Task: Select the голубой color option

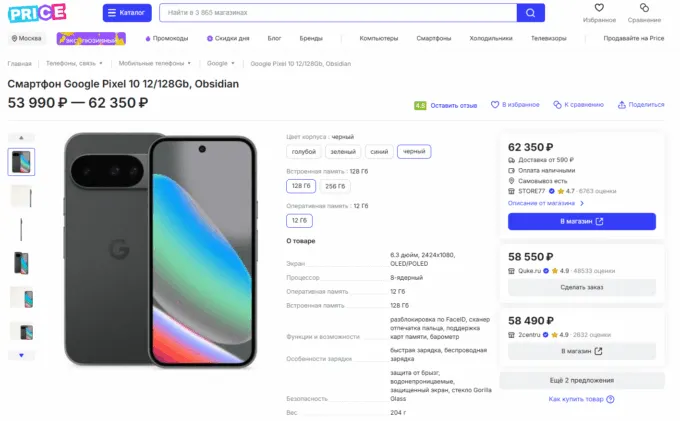Action: pyautogui.click(x=303, y=152)
